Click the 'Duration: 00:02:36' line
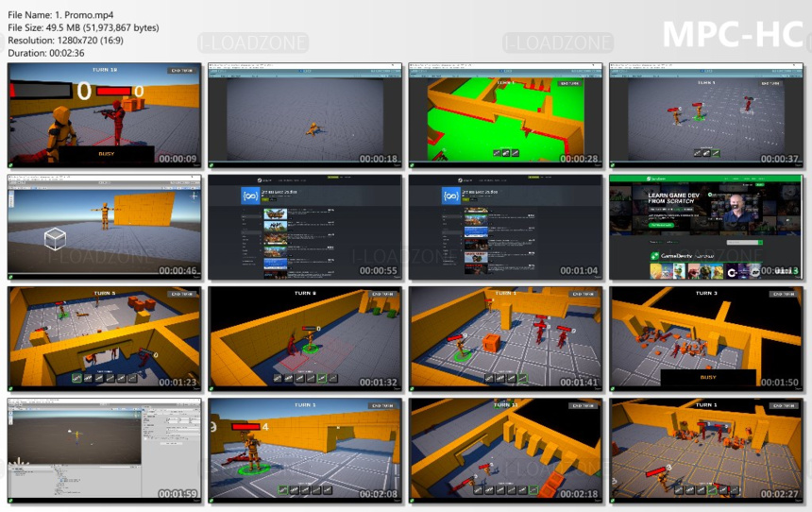The image size is (812, 512). (x=46, y=53)
